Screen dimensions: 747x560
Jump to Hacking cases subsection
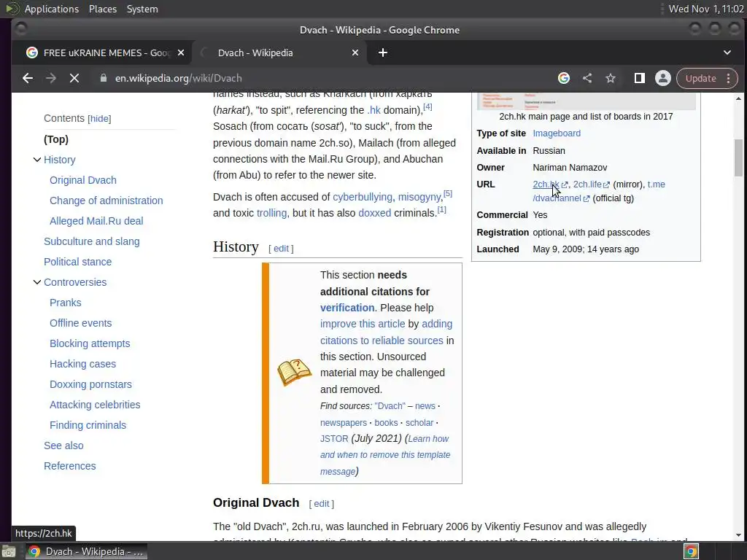(82, 364)
